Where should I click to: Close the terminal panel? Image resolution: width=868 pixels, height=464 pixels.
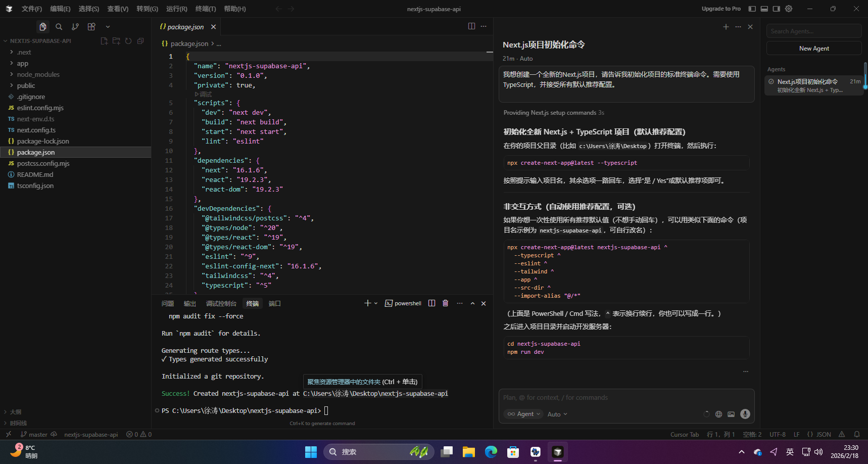coord(484,303)
